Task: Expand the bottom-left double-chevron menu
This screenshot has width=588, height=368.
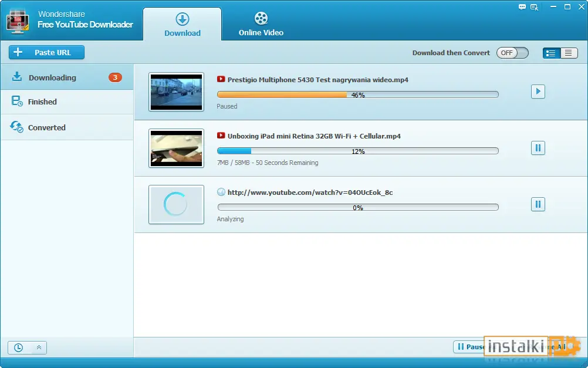Action: point(39,347)
